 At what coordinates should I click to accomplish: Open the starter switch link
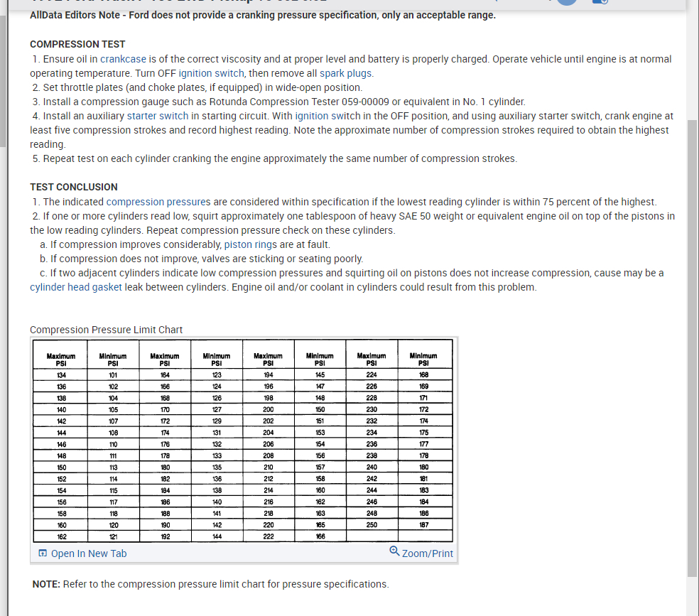click(158, 117)
